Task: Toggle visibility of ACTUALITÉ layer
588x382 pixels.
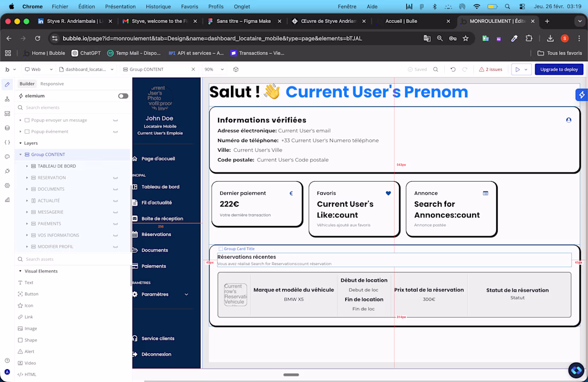Action: (x=115, y=201)
